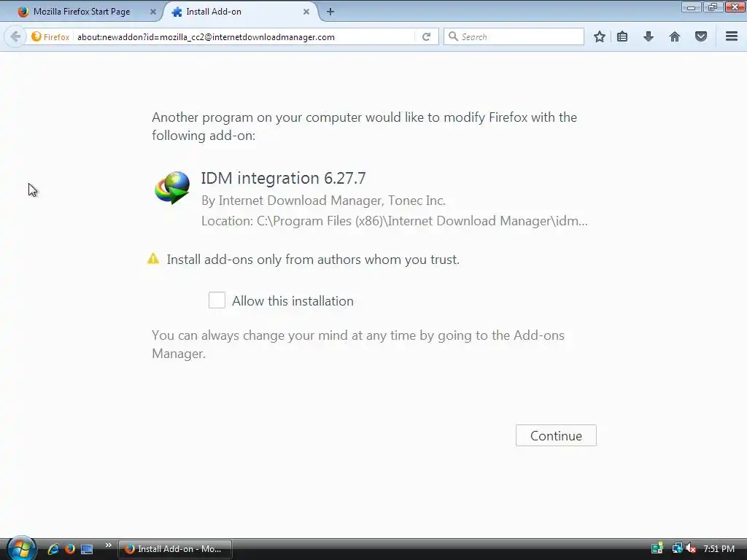Open the Windows Start orb
Viewport: 747px width, 560px height.
coord(21,548)
